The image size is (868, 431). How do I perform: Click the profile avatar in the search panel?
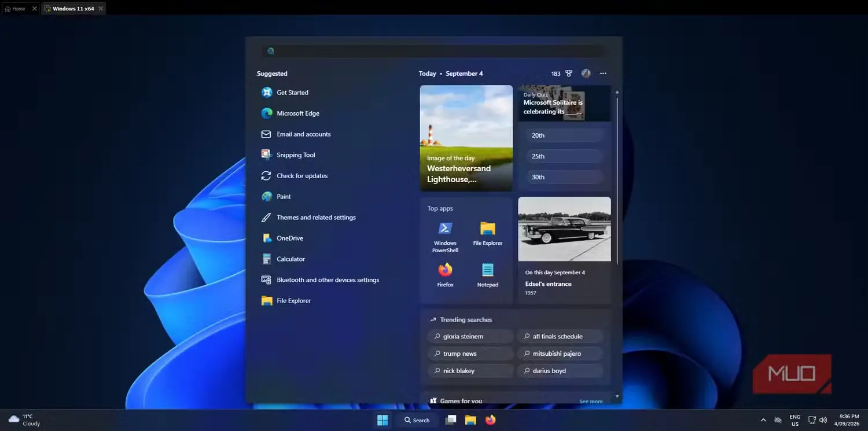point(586,73)
